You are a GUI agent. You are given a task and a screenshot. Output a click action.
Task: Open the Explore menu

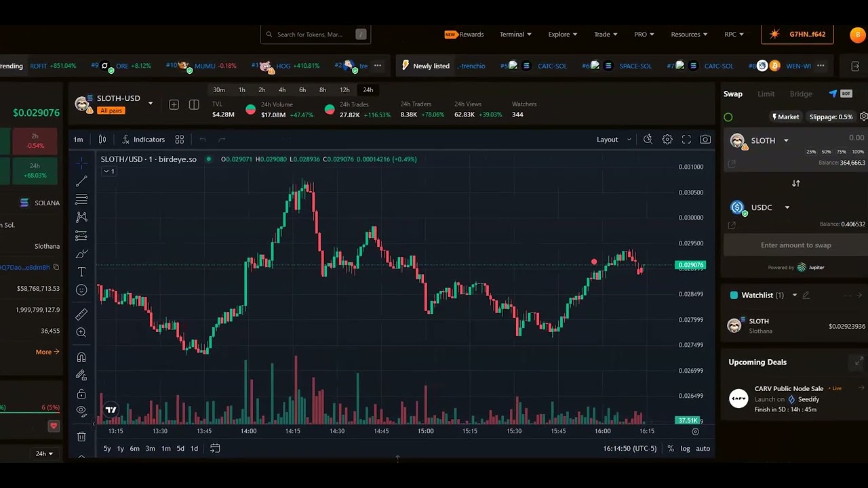[563, 35]
